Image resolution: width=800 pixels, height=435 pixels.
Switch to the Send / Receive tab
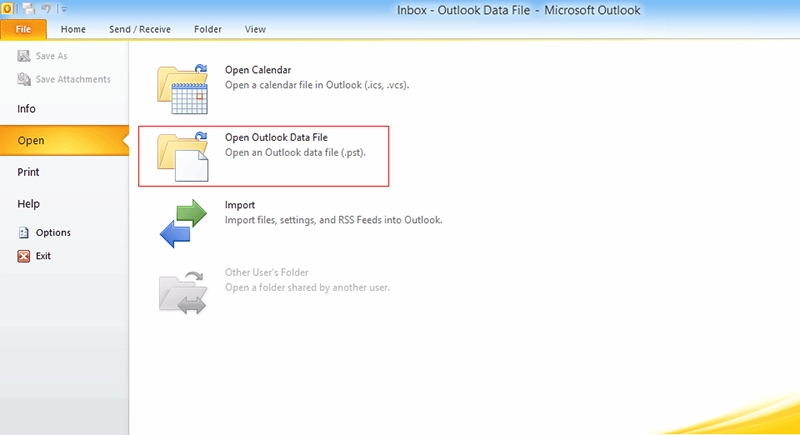140,29
